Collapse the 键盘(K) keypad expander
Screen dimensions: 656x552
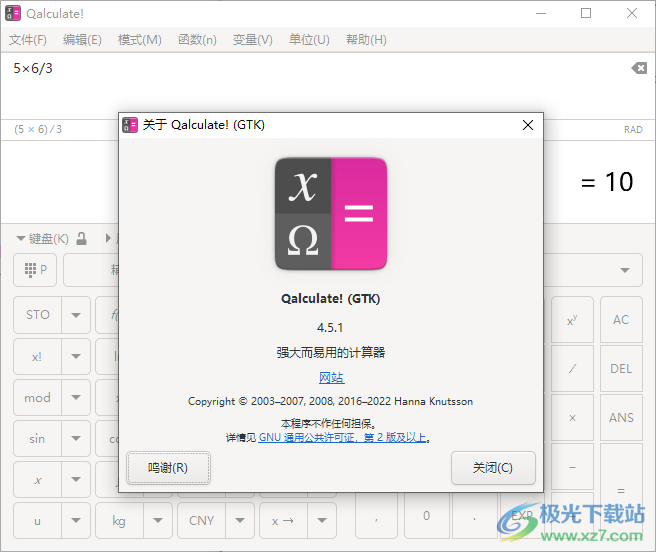42,239
